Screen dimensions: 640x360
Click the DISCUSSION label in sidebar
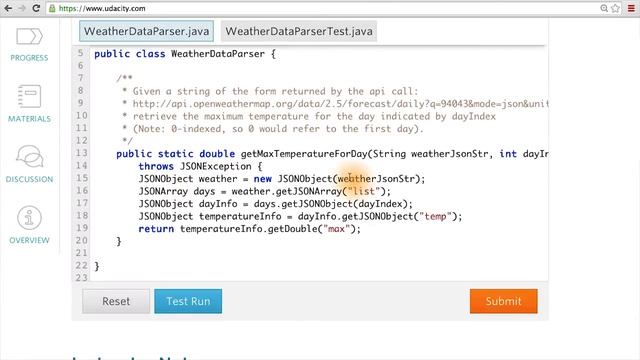29,179
